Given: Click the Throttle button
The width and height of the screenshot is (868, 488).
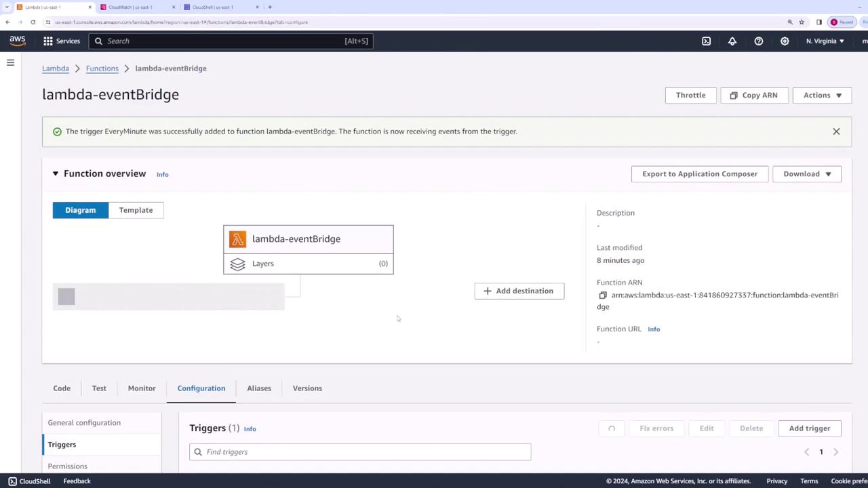Looking at the screenshot, I should point(690,95).
